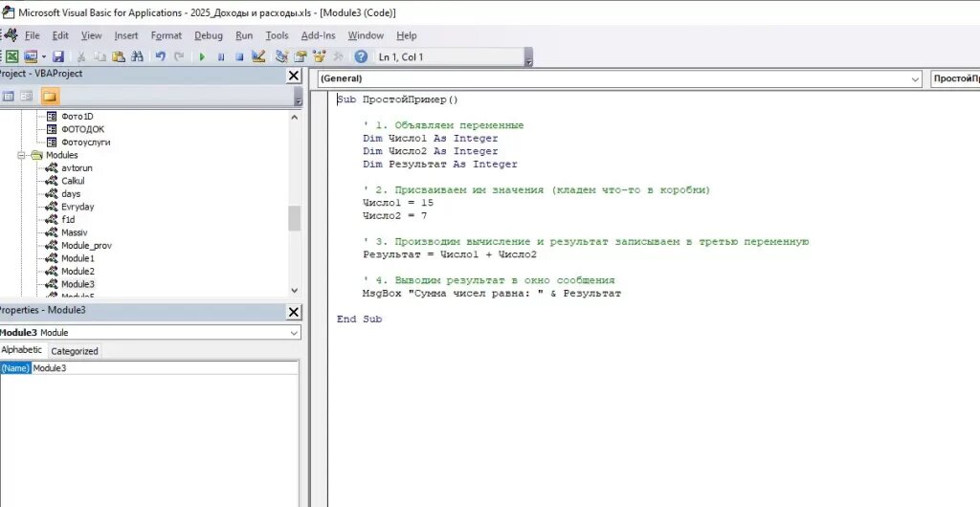This screenshot has width=980, height=507.
Task: Select Module1 in project tree
Action: (78, 258)
